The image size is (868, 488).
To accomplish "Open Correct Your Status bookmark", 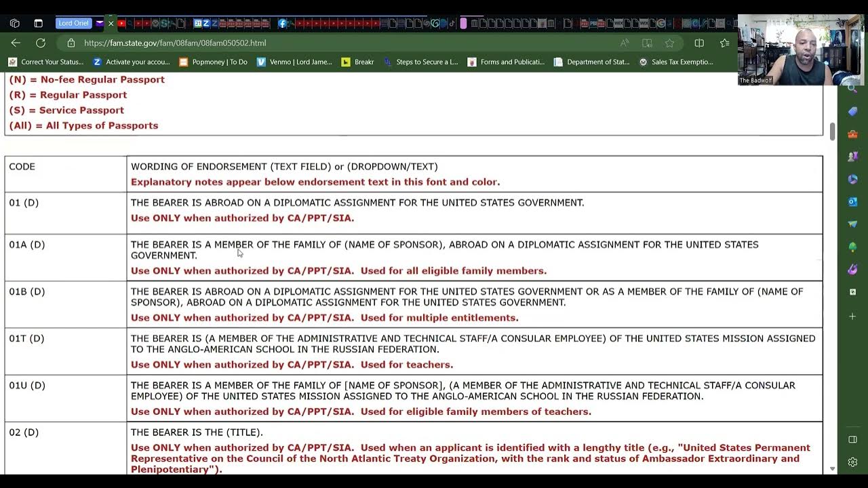I will coord(46,62).
